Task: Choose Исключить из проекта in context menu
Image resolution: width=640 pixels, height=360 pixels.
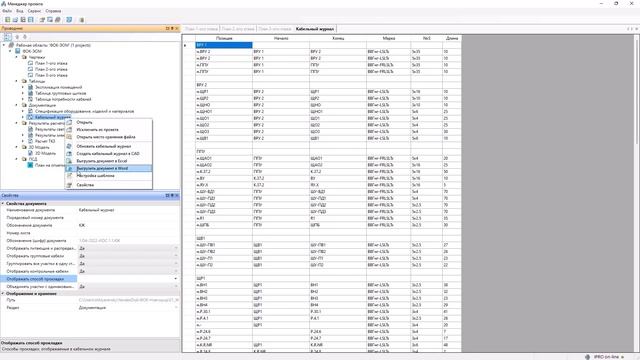Action: [98, 129]
